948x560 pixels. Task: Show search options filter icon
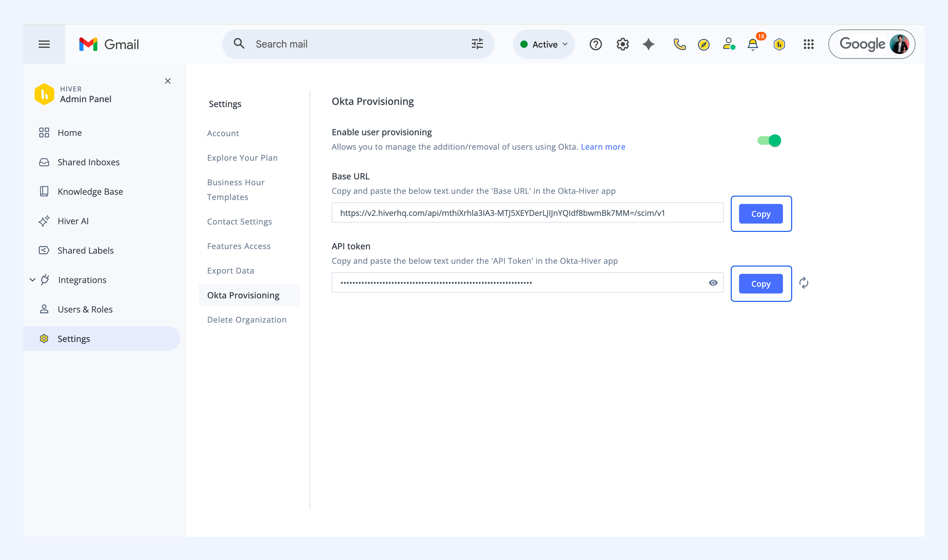[477, 44]
